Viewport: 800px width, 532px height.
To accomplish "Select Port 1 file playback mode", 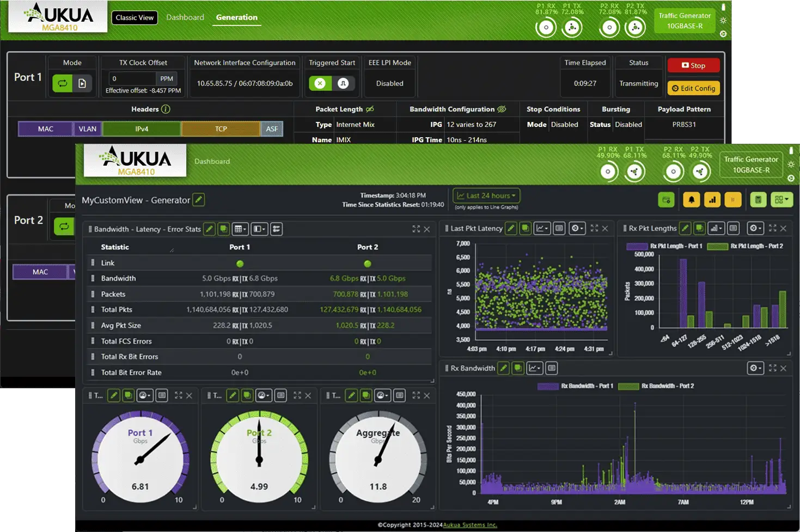I will click(x=82, y=83).
